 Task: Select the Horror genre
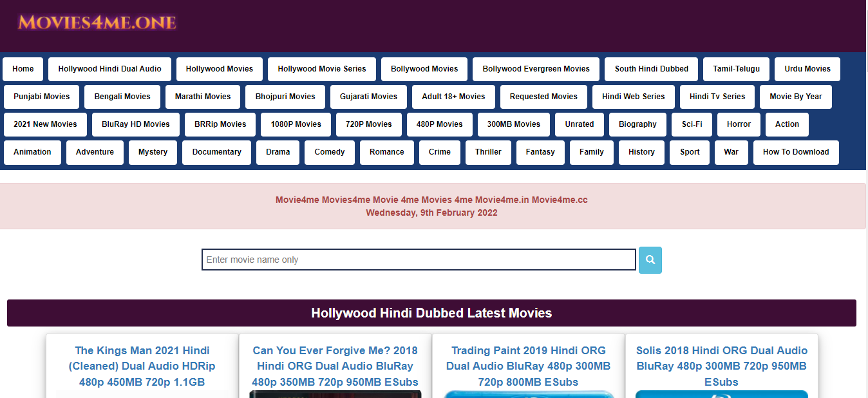(x=739, y=124)
